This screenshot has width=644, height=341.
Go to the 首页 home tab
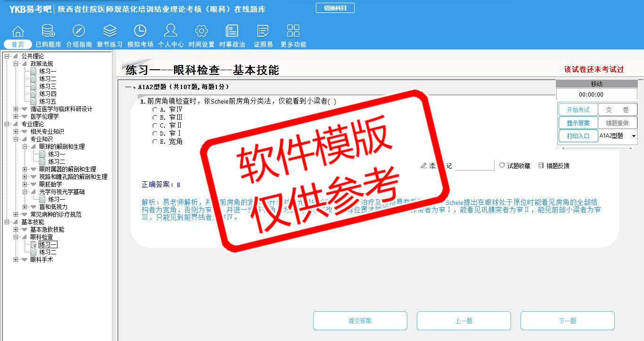point(18,44)
